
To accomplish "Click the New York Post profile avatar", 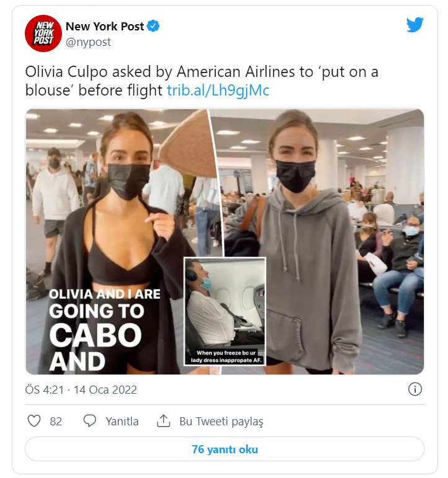I will pos(43,33).
